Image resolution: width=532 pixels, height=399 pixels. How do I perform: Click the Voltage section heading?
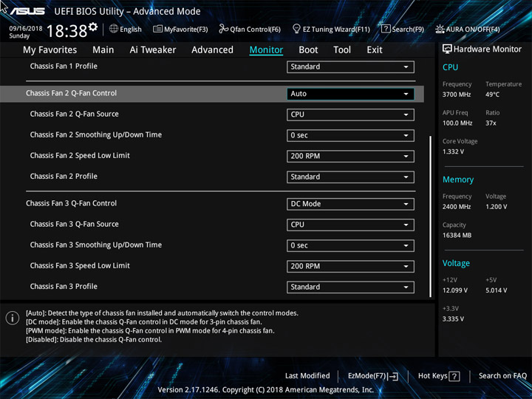point(456,263)
